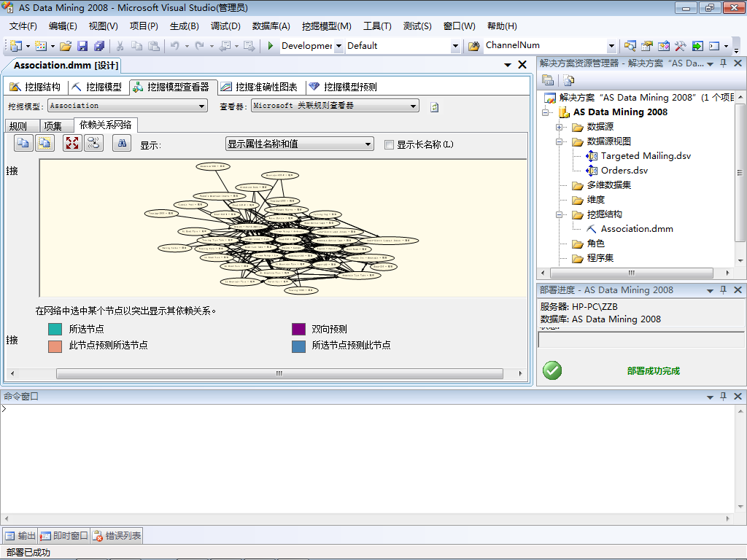
Task: Collapse the 挖掘结构 folder node
Action: 559,215
